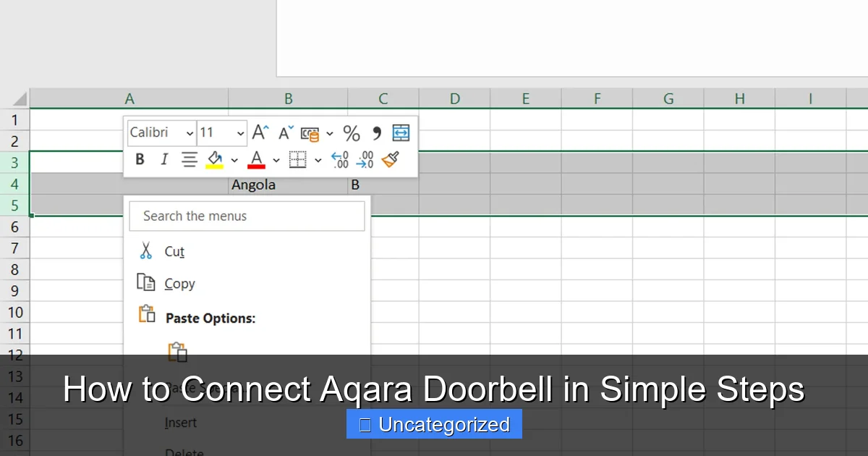Choose Cut from the context menu
868x456 pixels.
coord(174,251)
